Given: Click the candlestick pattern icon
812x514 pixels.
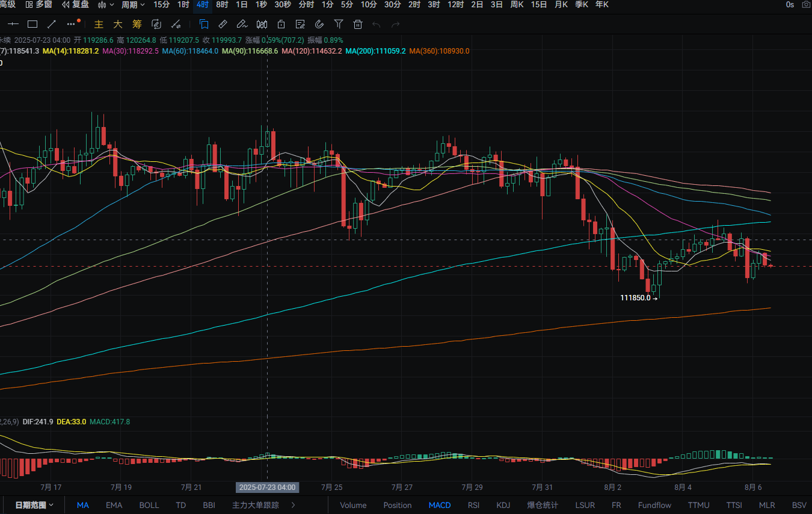Looking at the screenshot, I should pos(262,24).
